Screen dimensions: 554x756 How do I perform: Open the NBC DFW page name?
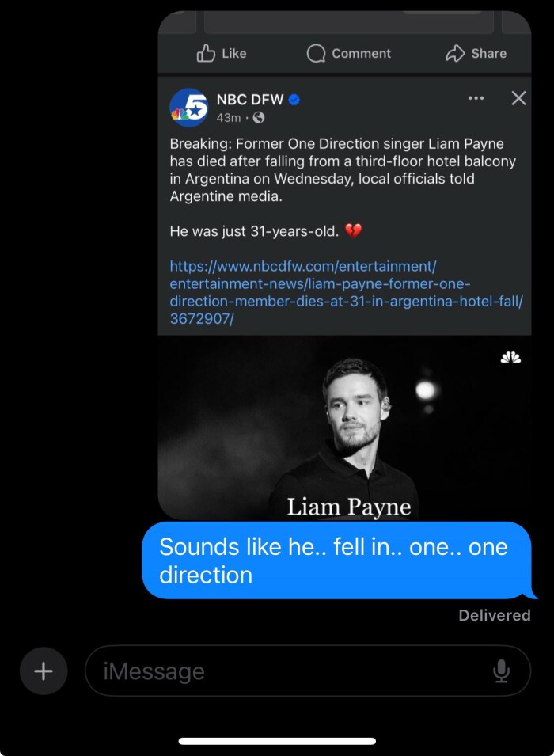point(249,100)
